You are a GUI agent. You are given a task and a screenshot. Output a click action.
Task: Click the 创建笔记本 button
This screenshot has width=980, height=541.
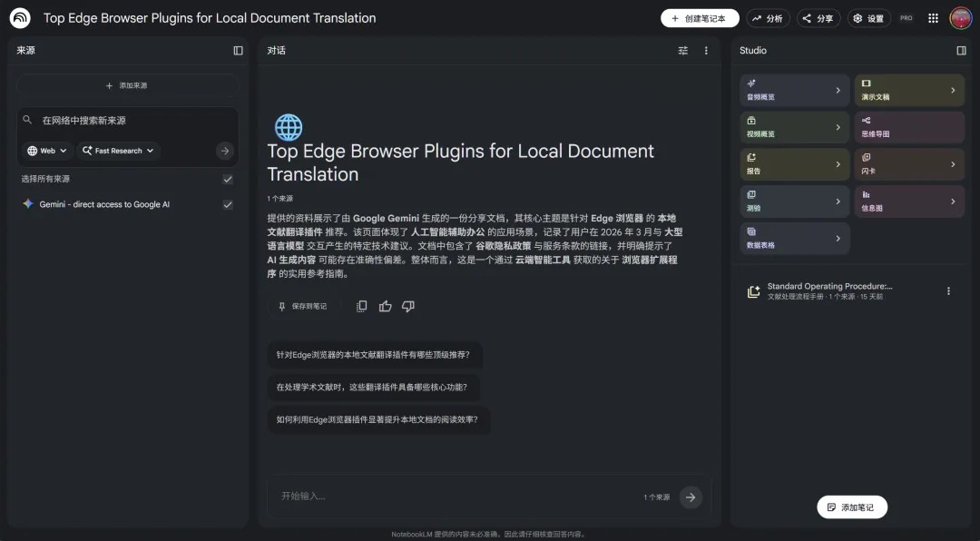[700, 18]
